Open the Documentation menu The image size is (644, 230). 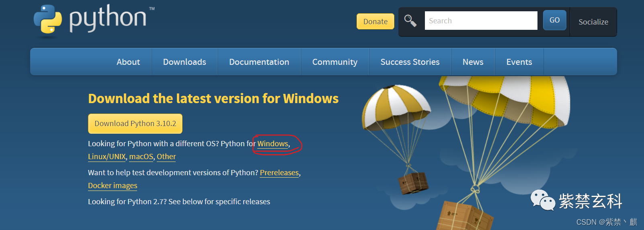point(259,62)
